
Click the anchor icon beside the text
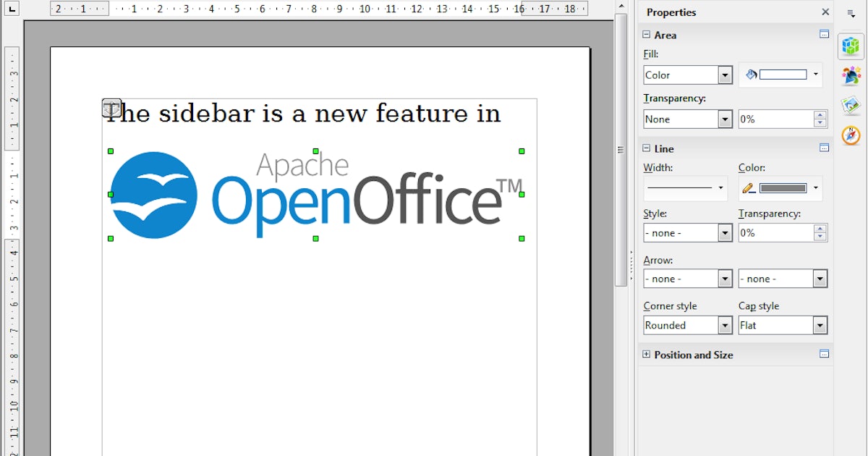pos(111,108)
